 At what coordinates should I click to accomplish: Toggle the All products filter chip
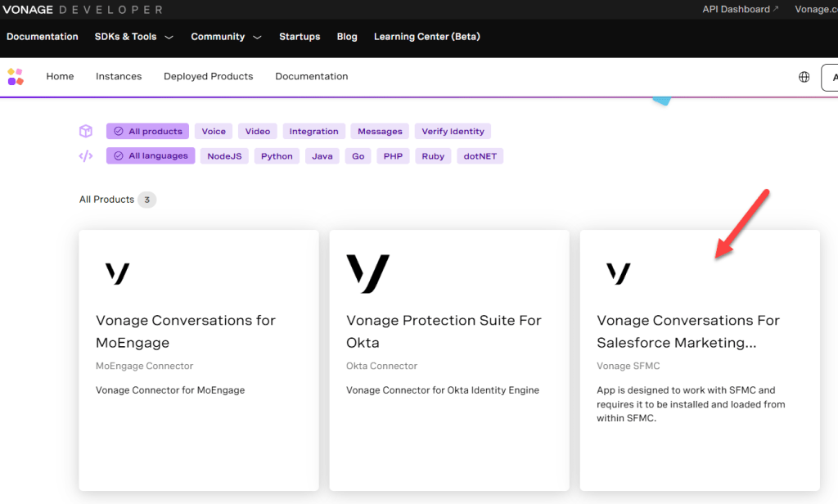(x=147, y=131)
